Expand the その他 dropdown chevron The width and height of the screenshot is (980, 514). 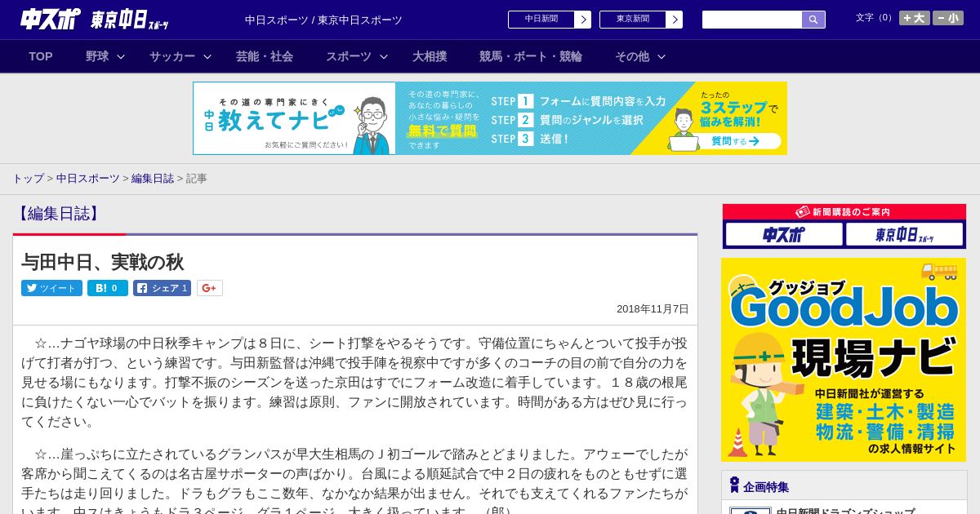(661, 56)
